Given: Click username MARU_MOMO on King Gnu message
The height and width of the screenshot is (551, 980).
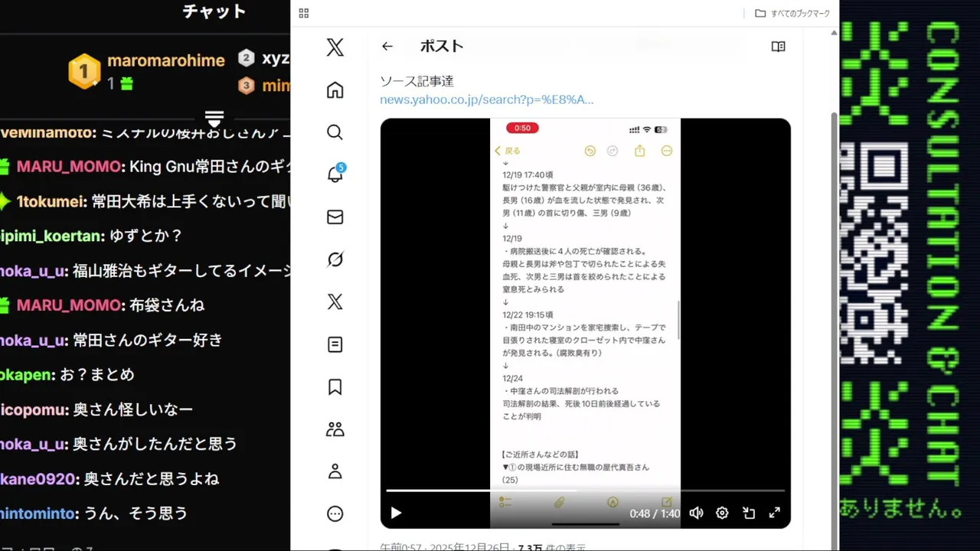Looking at the screenshot, I should coord(69,167).
